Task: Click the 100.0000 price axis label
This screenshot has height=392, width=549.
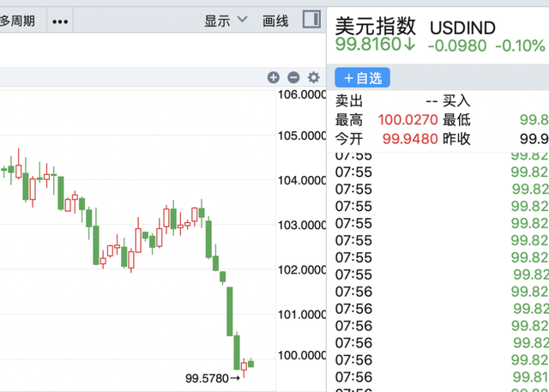Action: point(302,356)
